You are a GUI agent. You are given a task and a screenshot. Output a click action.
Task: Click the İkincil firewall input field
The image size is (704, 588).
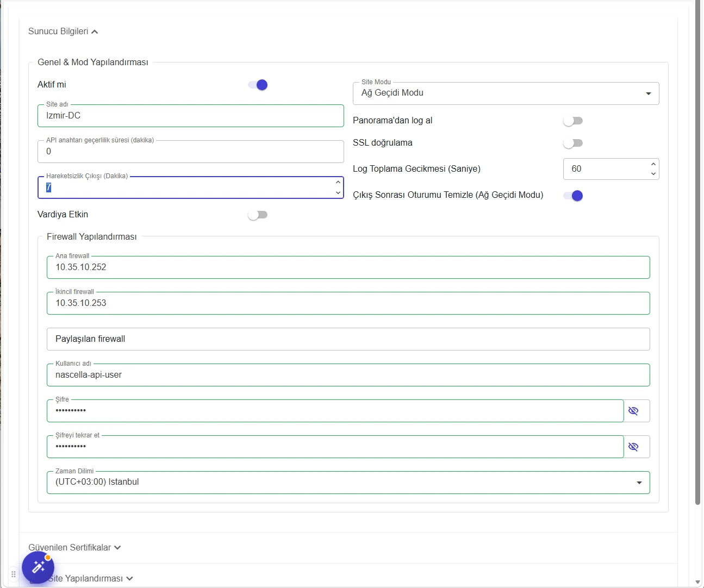(348, 303)
